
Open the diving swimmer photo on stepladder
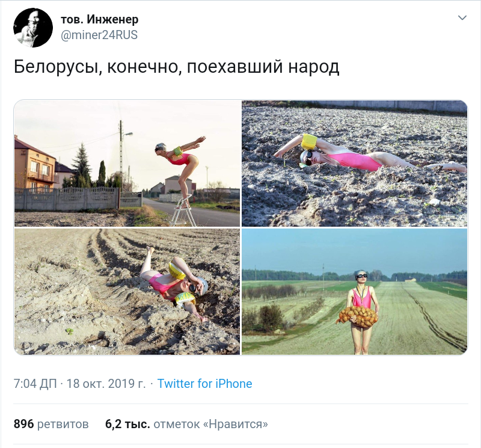click(127, 163)
